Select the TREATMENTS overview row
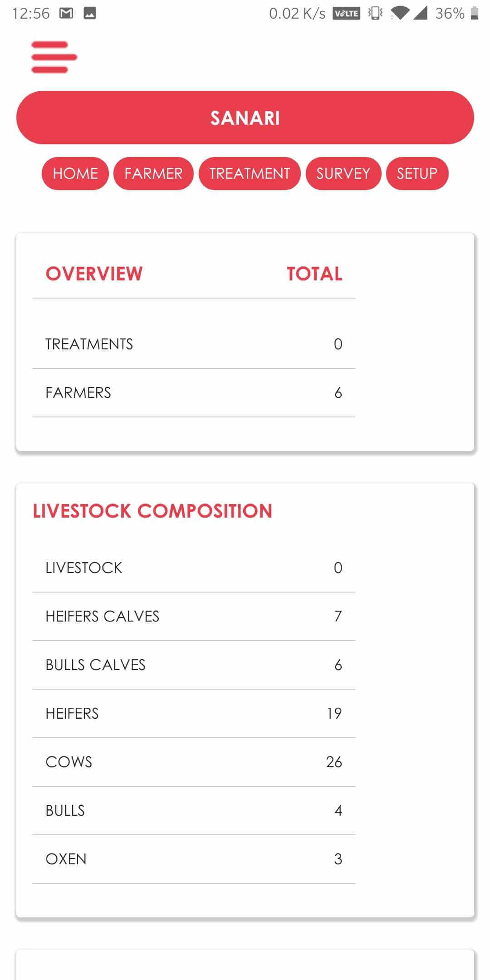Viewport: 490px width, 980px height. (x=194, y=344)
